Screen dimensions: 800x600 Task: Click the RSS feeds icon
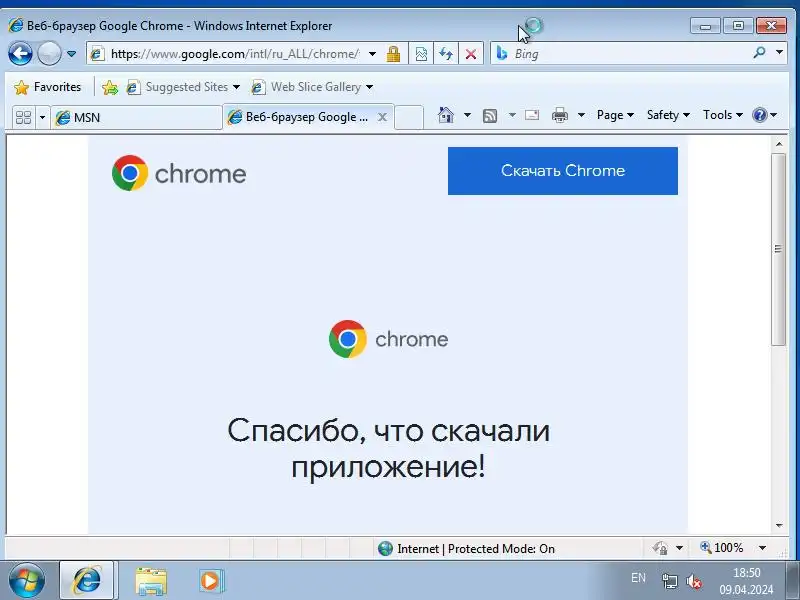tap(490, 116)
